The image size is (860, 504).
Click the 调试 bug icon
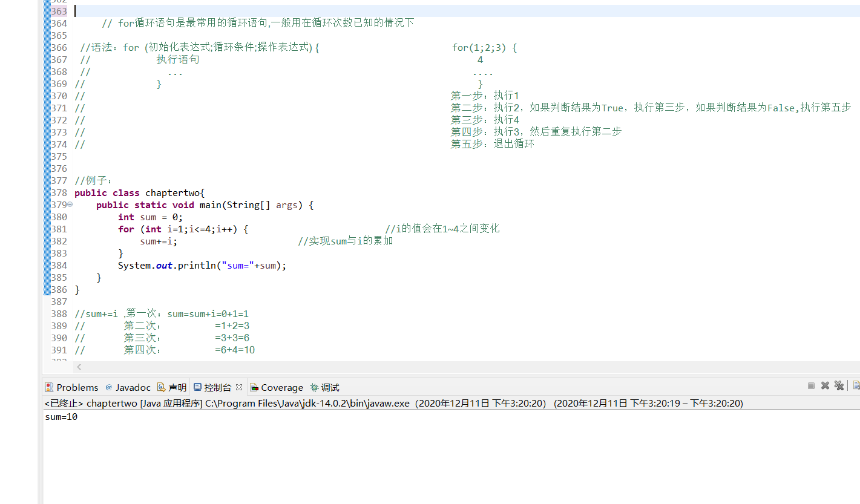pos(314,387)
